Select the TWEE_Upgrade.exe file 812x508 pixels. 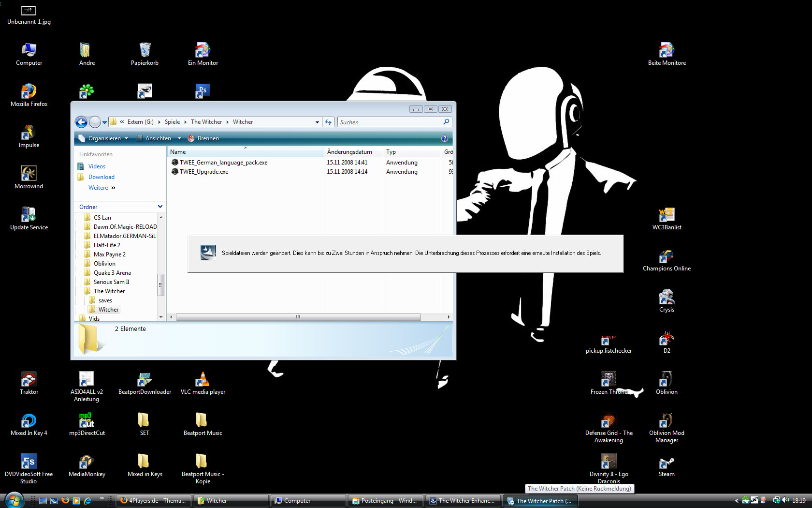(x=204, y=172)
